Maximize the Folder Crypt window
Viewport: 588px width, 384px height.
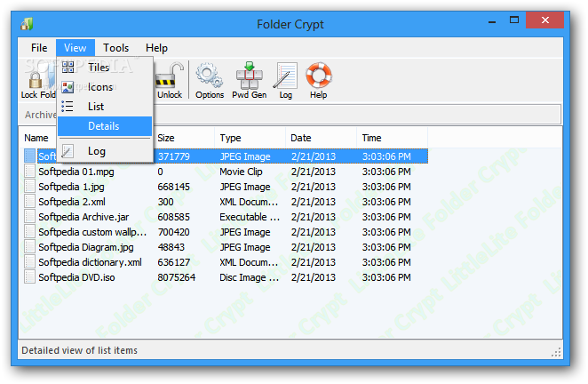514,20
